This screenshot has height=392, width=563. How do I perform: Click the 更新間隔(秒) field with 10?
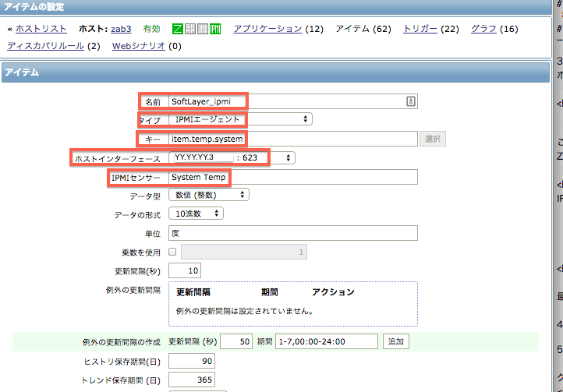pyautogui.click(x=185, y=270)
